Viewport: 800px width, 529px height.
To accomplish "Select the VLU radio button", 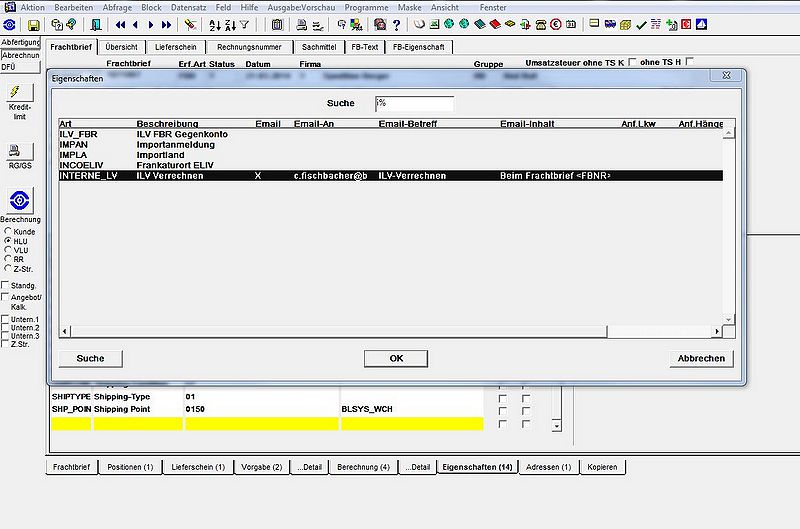I will click(x=8, y=249).
